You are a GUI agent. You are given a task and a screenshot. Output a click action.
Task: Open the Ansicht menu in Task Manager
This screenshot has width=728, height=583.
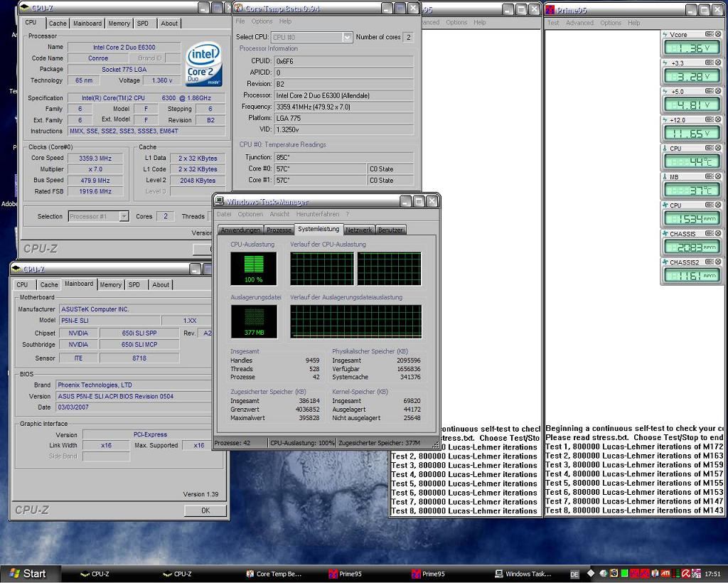coord(279,214)
